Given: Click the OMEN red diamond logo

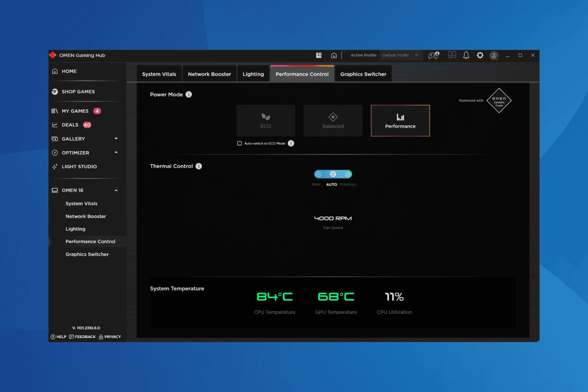Looking at the screenshot, I should click(53, 55).
